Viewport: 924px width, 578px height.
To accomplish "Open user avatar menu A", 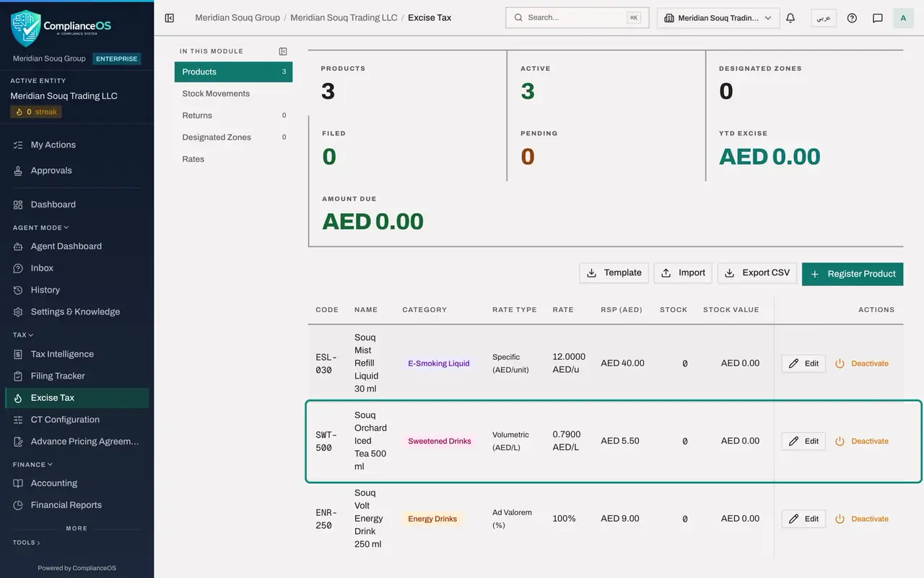I will [903, 18].
